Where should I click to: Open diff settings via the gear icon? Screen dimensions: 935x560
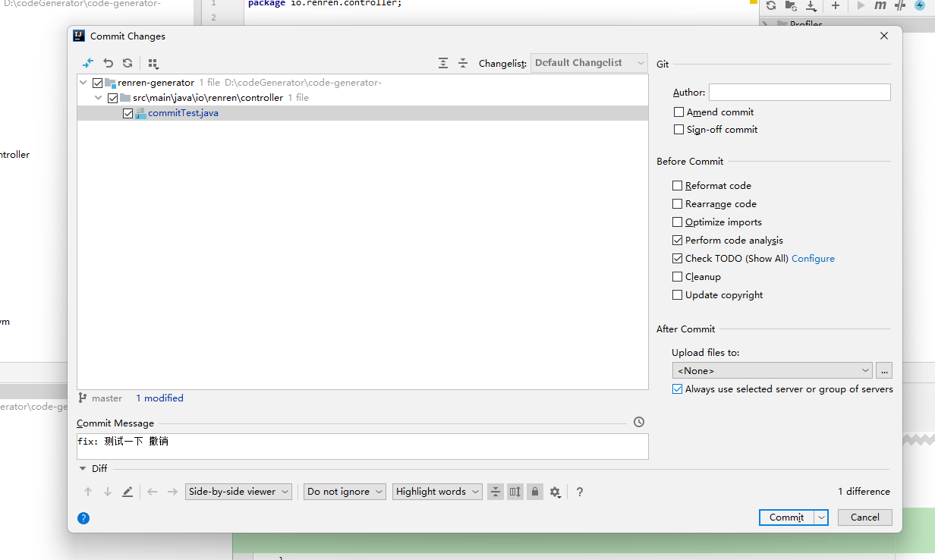[x=555, y=492]
